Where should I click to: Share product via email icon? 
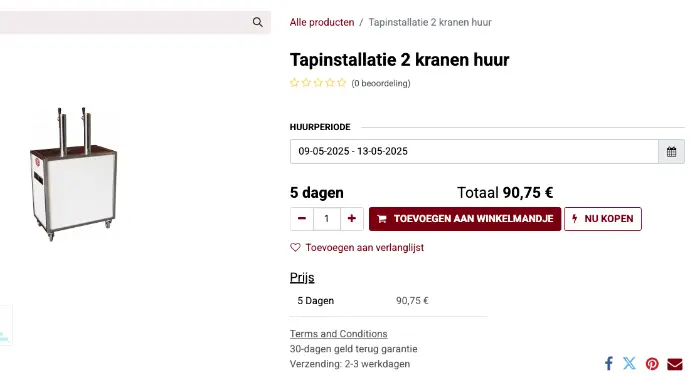[x=675, y=364]
